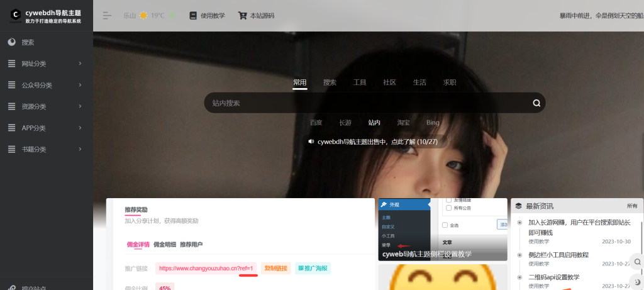Choose the 淘宝 search engine

(x=403, y=123)
